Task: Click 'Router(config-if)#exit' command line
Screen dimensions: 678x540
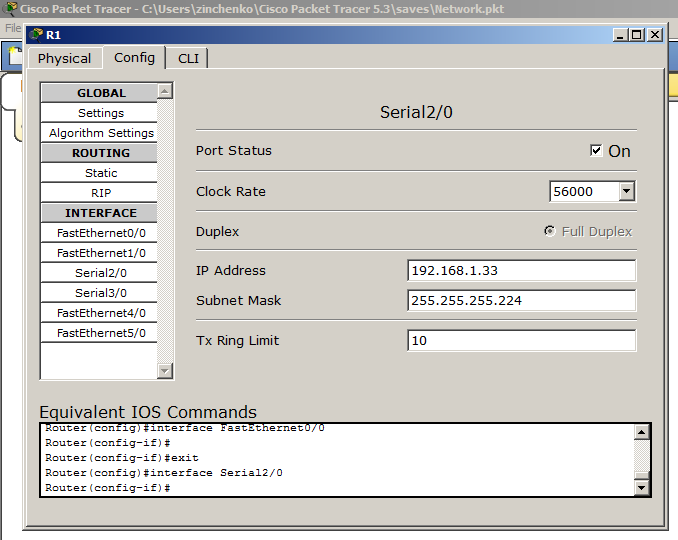Action: [122, 458]
